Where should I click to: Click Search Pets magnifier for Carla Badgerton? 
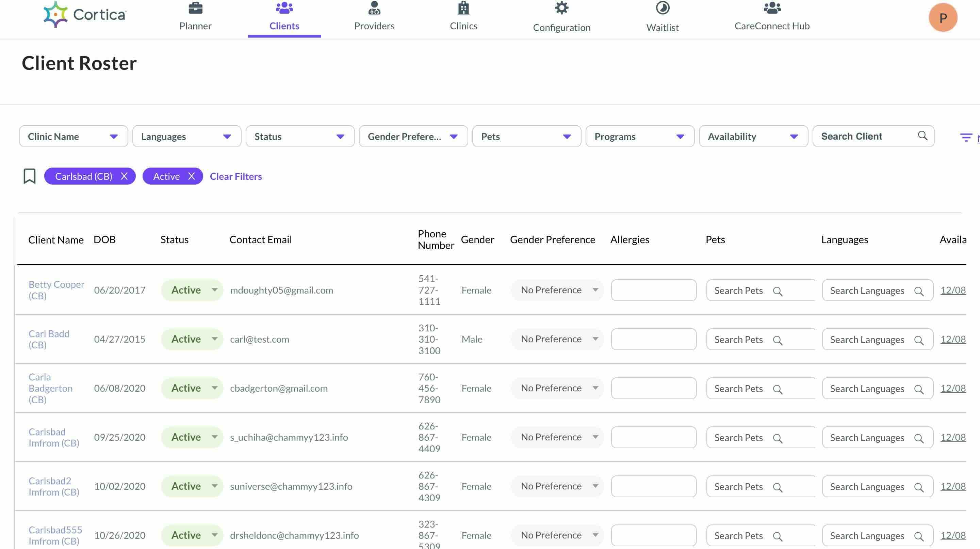(777, 390)
